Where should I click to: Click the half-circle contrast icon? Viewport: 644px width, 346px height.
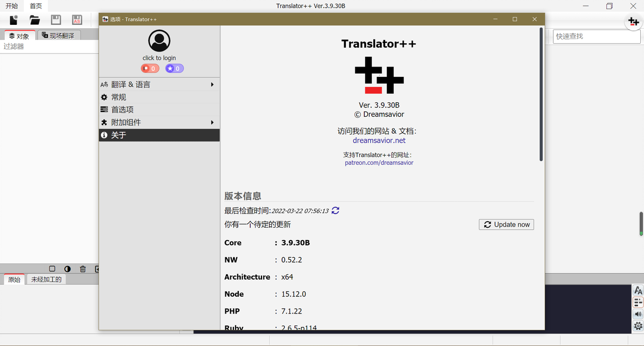point(68,269)
